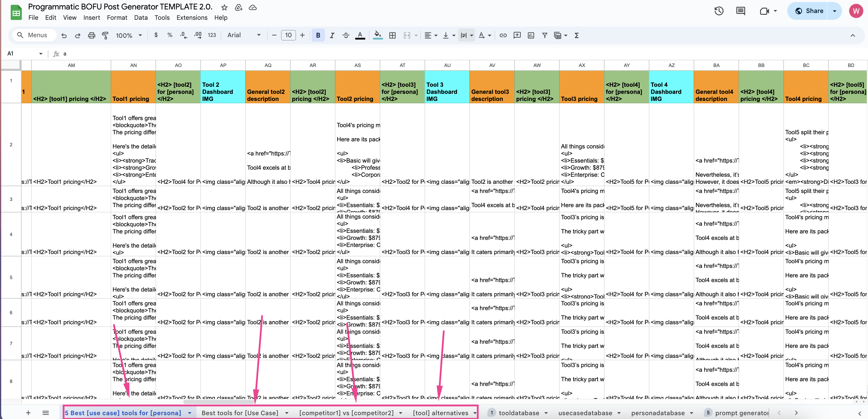
Task: Click Insert comment icon
Action: click(517, 35)
